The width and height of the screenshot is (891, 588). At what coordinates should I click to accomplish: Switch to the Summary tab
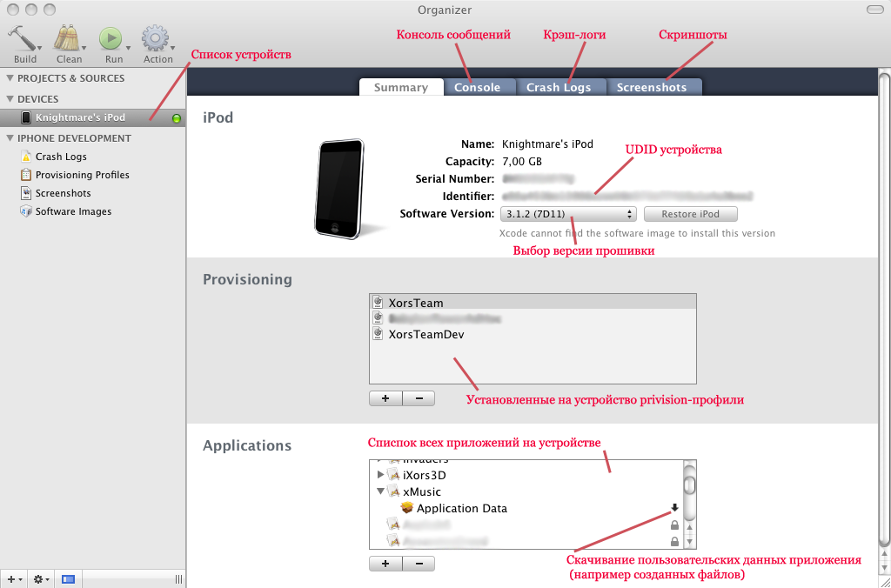click(401, 88)
